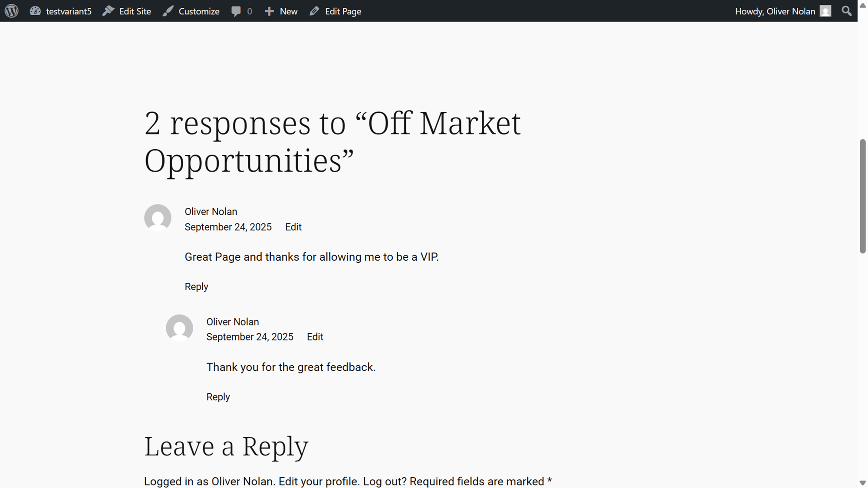This screenshot has width=868, height=488.
Task: Click first comment's Oliver Nolan avatar
Action: tap(158, 218)
